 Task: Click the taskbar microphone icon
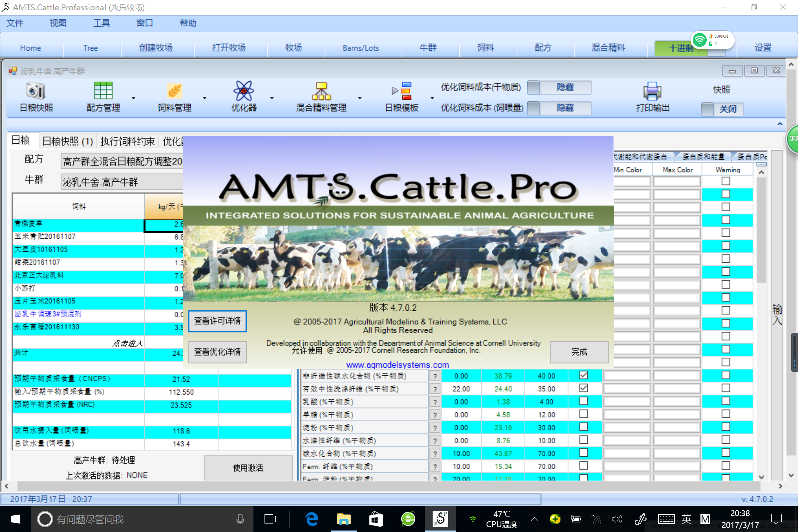pos(240,519)
